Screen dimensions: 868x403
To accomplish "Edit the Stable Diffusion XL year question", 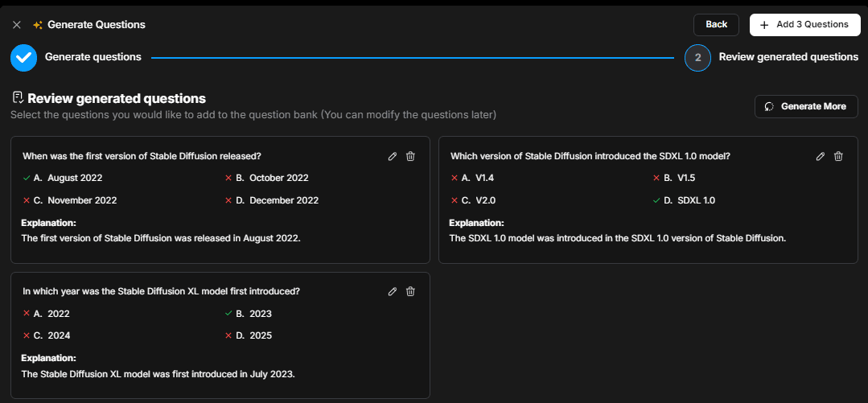I will coord(393,291).
